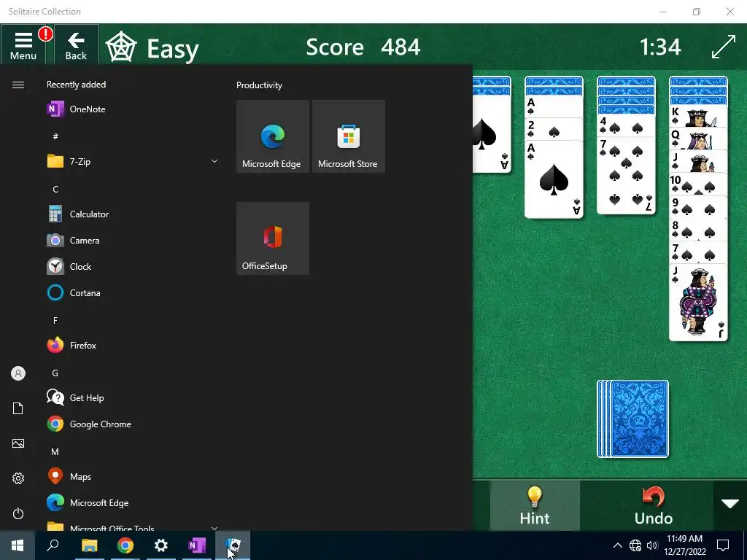Screen dimensions: 747x560
Task: Click the Score 484 display
Action: click(363, 47)
